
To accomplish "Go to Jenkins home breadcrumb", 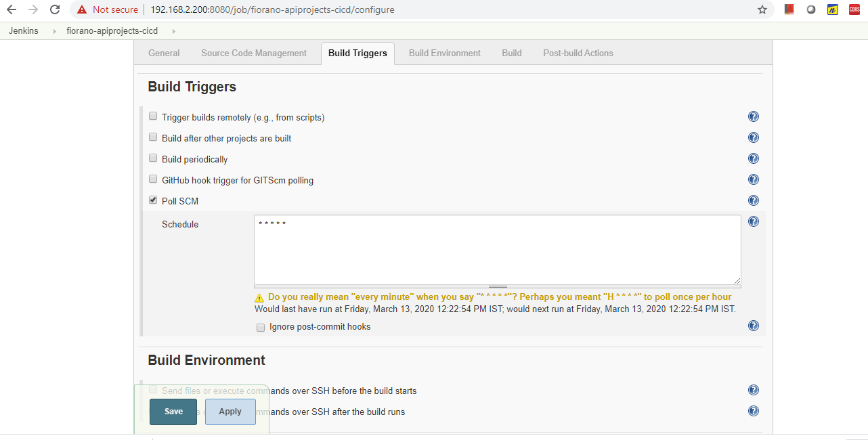I will pyautogui.click(x=24, y=31).
